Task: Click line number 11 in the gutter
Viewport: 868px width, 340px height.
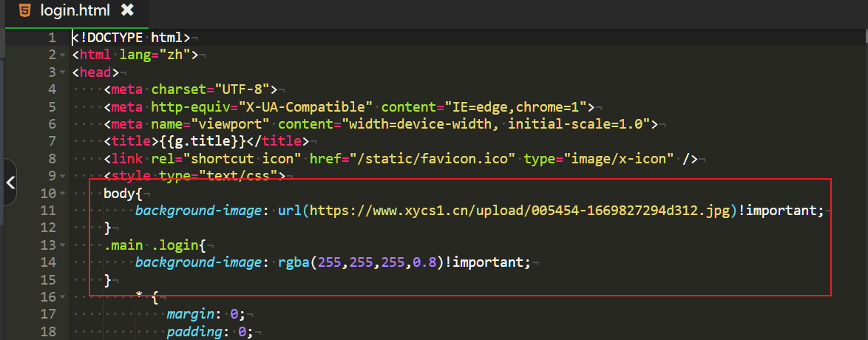Action: point(48,211)
